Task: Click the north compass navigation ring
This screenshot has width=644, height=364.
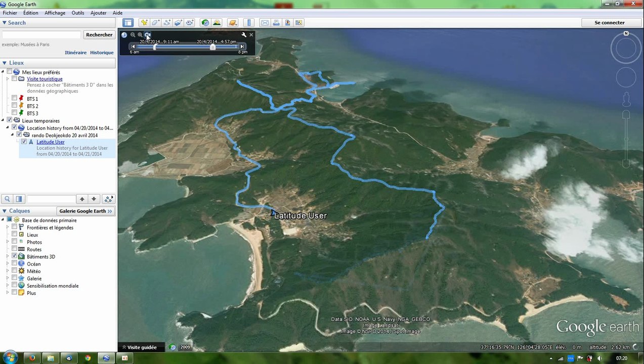Action: pos(626,49)
